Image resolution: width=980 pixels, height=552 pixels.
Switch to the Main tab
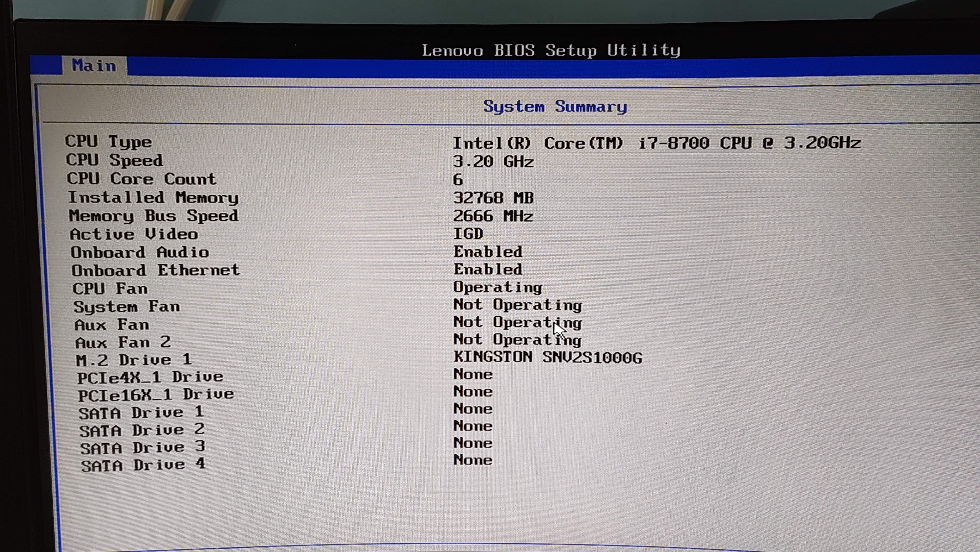[94, 65]
